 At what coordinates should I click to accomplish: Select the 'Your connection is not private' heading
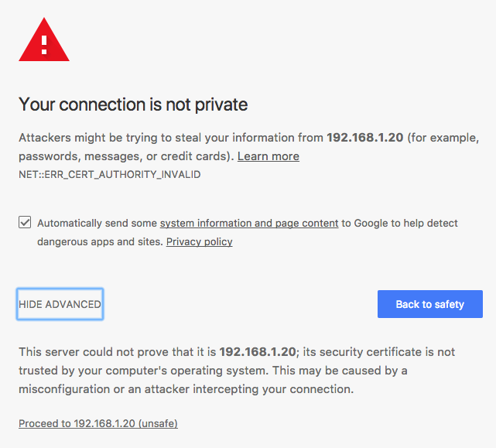133,104
